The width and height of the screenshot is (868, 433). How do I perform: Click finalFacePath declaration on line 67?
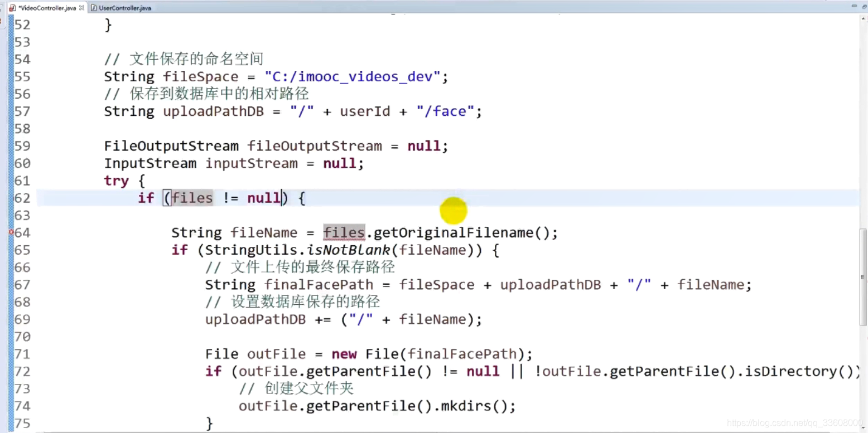point(319,285)
